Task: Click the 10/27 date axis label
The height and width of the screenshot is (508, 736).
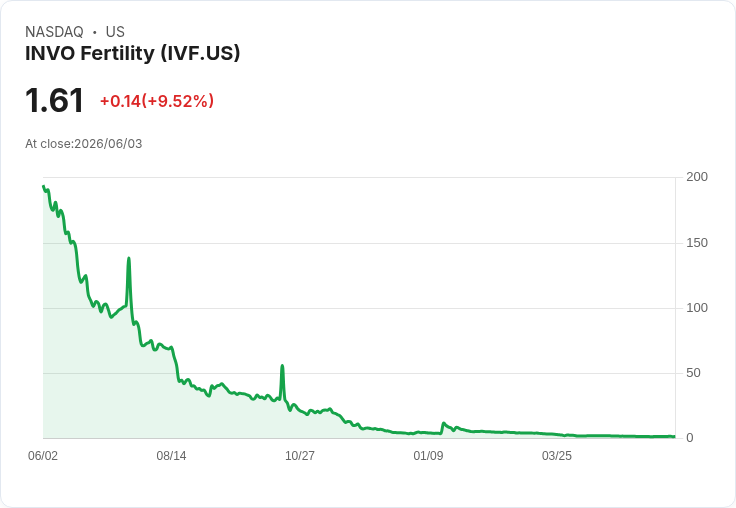Action: click(300, 455)
